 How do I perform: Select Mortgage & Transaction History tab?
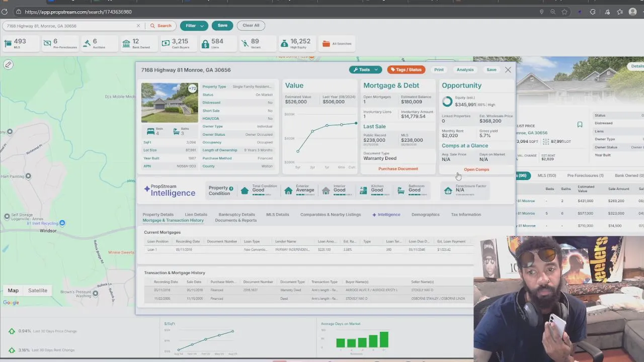(173, 220)
